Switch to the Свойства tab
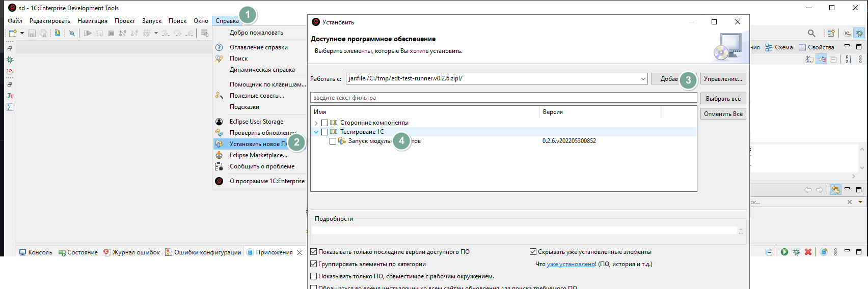 coord(817,47)
